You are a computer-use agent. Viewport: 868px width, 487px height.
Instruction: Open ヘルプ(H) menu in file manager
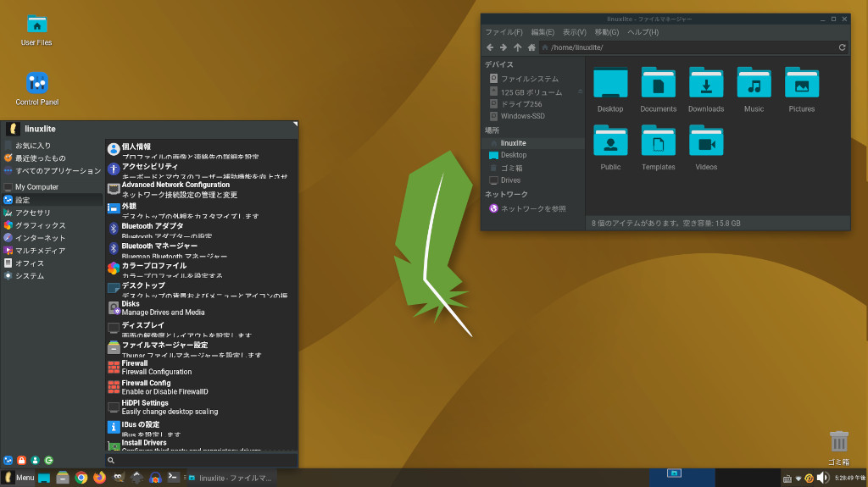click(643, 32)
